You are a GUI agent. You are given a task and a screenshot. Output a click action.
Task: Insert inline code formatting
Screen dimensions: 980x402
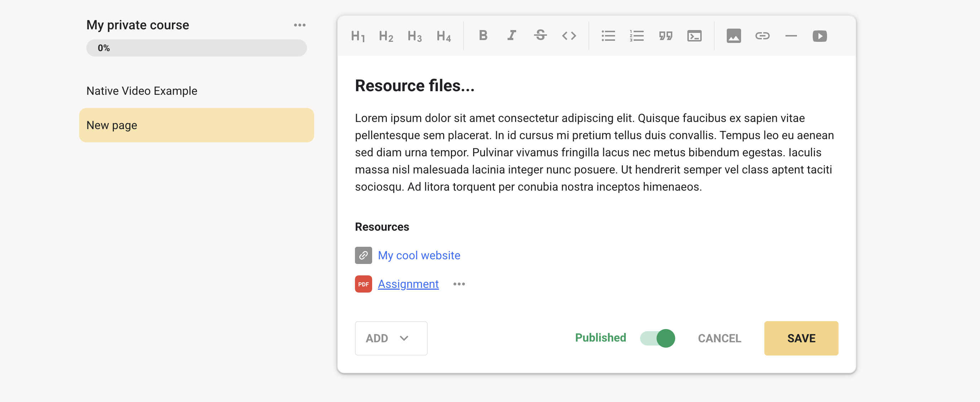pyautogui.click(x=569, y=36)
